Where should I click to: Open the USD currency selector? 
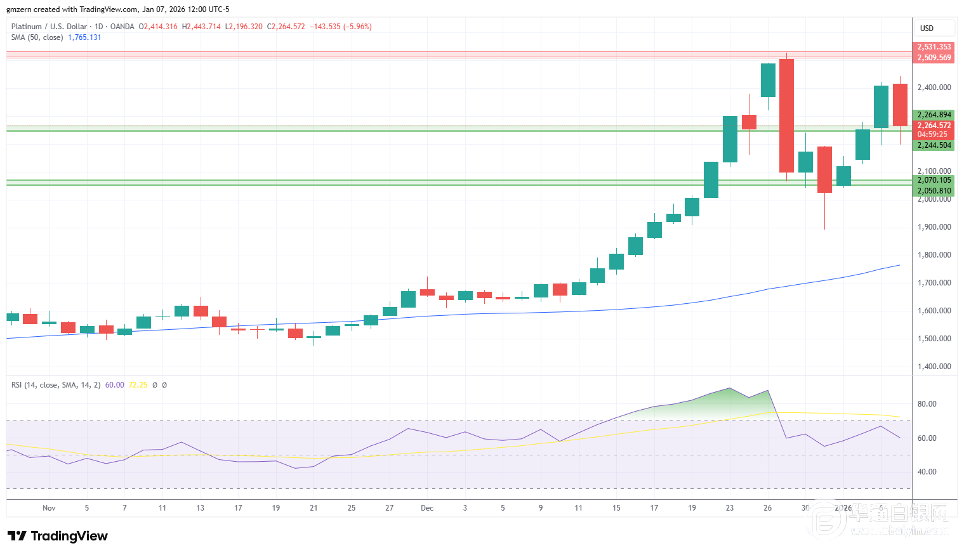(926, 28)
